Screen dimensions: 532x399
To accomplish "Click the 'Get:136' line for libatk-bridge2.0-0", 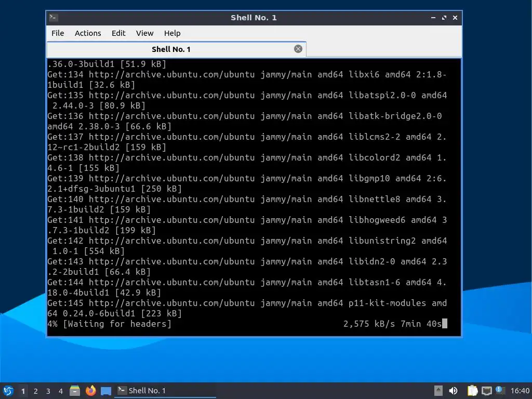I will (245, 116).
